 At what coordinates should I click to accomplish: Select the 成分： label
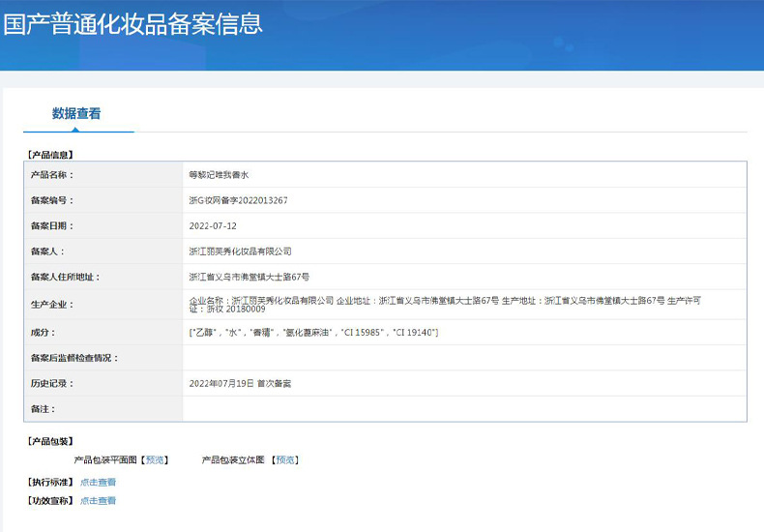(x=44, y=332)
